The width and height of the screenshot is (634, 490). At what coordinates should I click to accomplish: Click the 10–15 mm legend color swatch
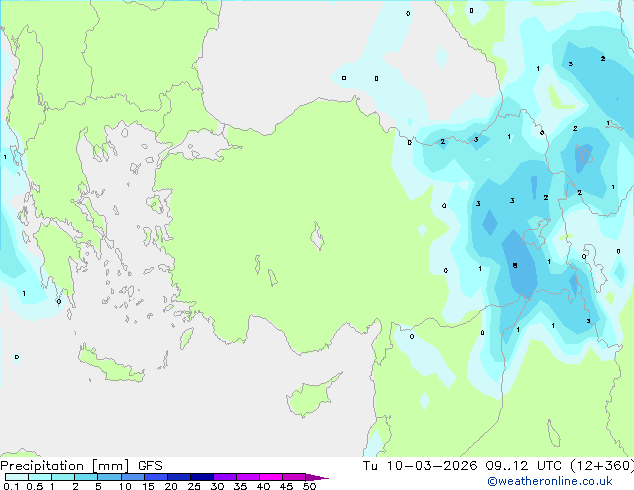click(133, 477)
